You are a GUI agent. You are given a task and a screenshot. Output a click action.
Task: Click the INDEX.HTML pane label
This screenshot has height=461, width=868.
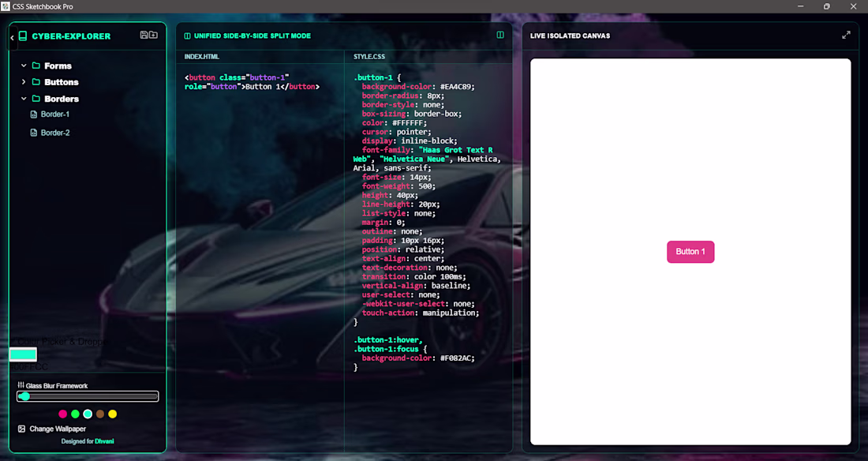pyautogui.click(x=201, y=57)
